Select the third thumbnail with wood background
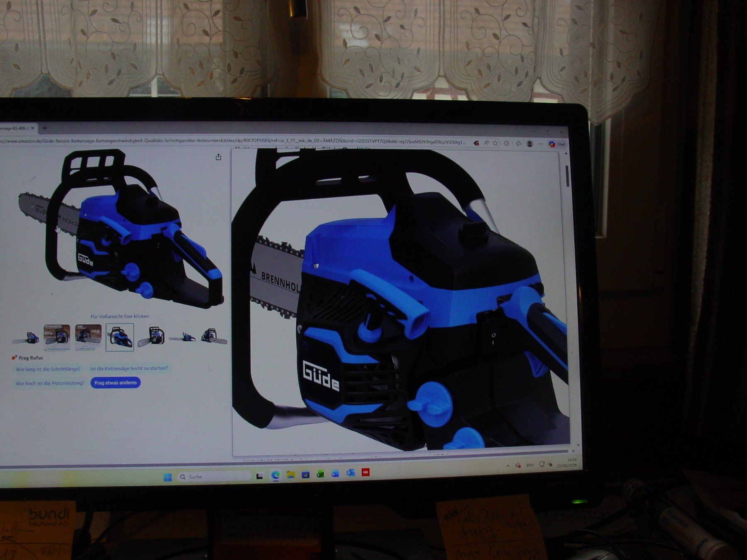Screen dimensions: 747x560 [x=88, y=338]
